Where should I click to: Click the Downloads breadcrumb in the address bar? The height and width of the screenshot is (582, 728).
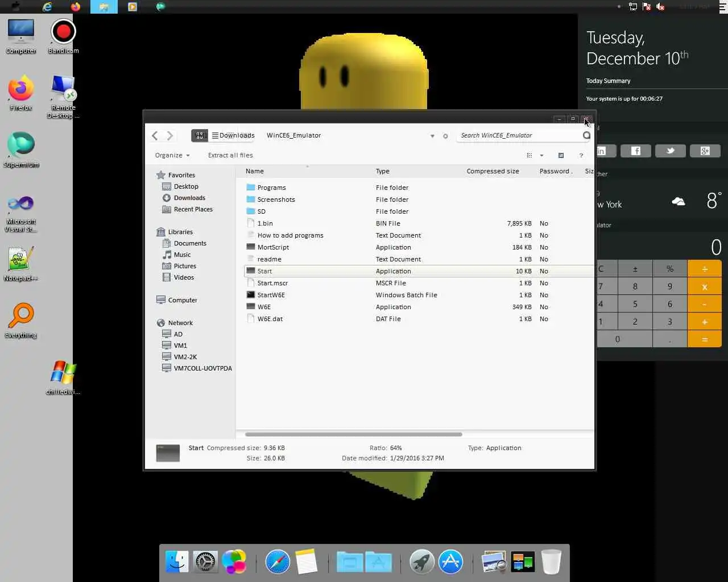(237, 135)
